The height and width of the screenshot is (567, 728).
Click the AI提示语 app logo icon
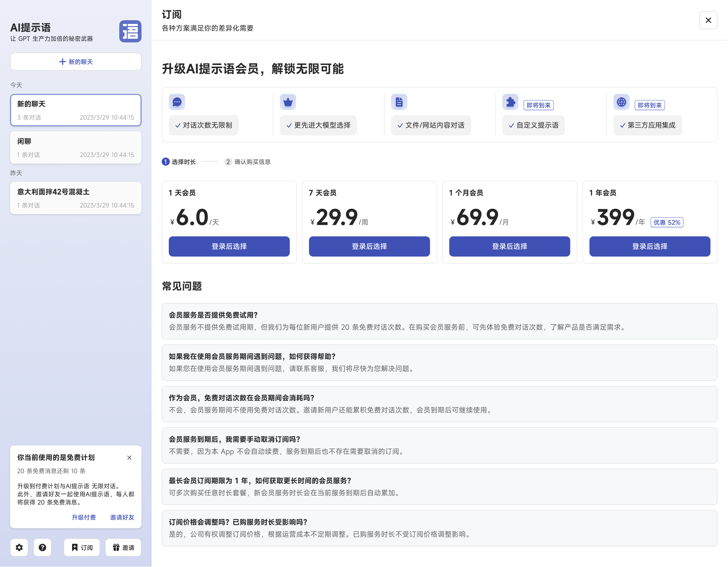(x=130, y=31)
